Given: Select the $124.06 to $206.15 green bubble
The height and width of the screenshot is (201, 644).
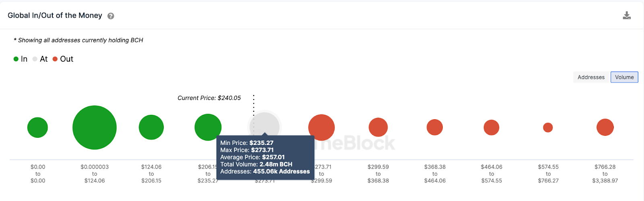Looking at the screenshot, I should 151,127.
